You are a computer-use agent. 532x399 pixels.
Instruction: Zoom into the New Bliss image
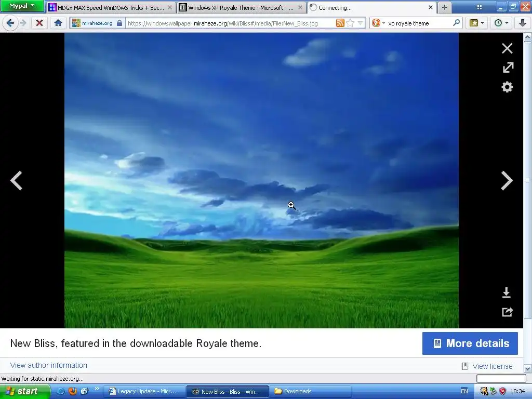(261, 180)
